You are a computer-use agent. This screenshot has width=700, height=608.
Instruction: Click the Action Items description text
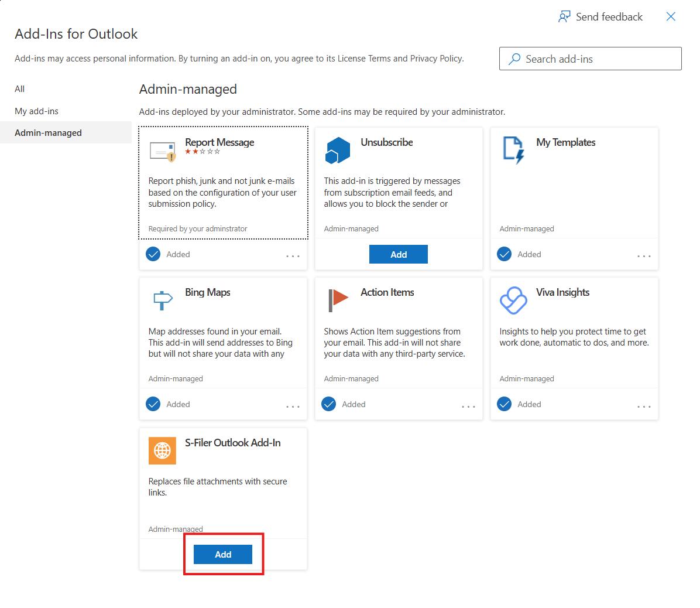(x=394, y=343)
